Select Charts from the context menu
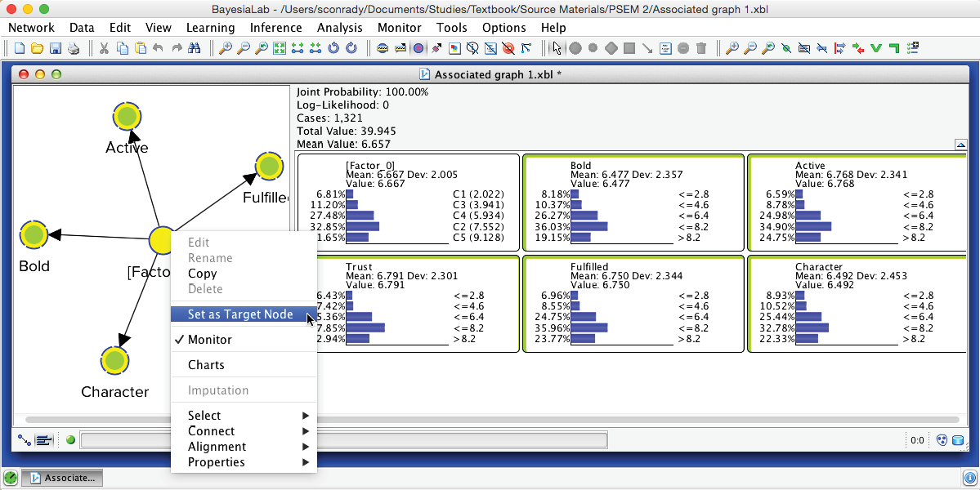The image size is (980, 490). coord(206,365)
